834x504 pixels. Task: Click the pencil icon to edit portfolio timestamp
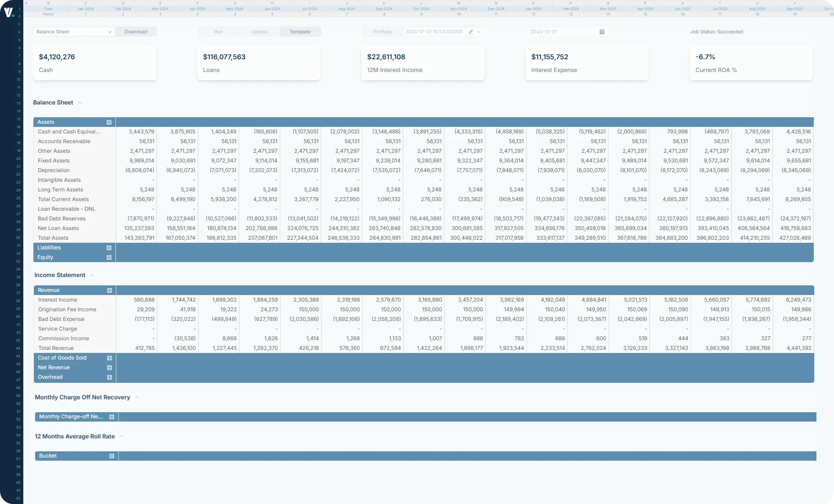471,32
